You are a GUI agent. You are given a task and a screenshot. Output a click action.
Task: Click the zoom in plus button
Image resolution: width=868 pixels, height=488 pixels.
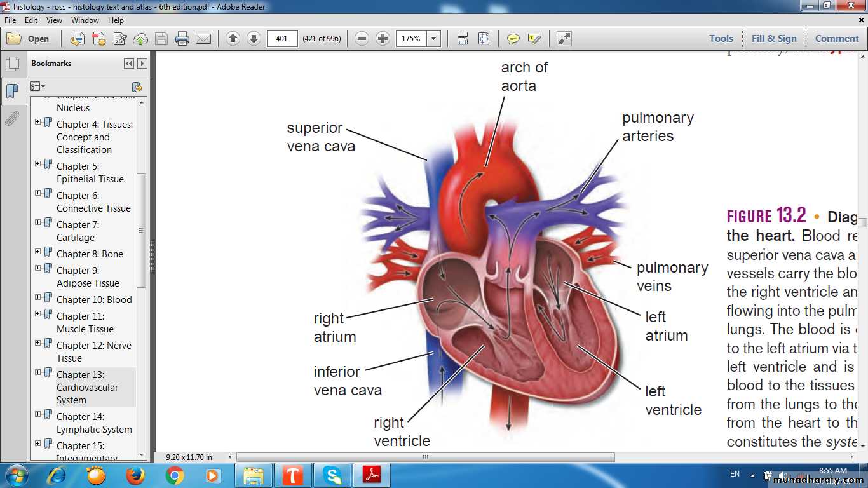click(383, 39)
